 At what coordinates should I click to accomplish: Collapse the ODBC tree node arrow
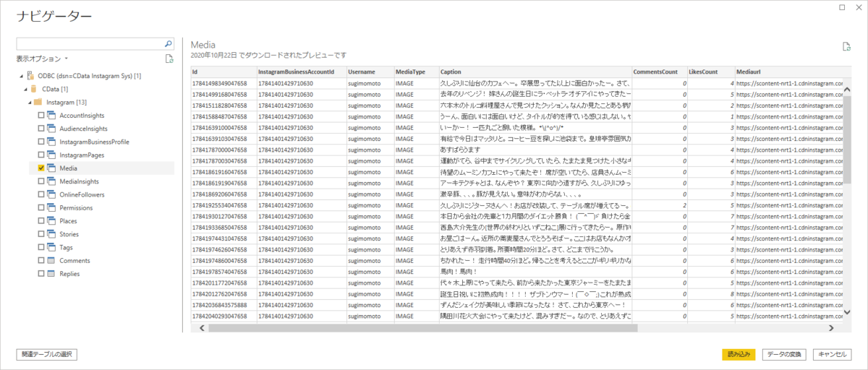pyautogui.click(x=21, y=76)
